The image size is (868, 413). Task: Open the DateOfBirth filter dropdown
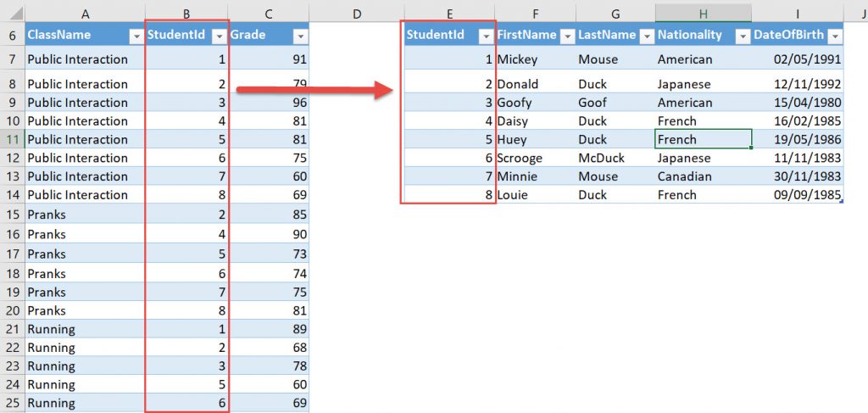coord(835,36)
